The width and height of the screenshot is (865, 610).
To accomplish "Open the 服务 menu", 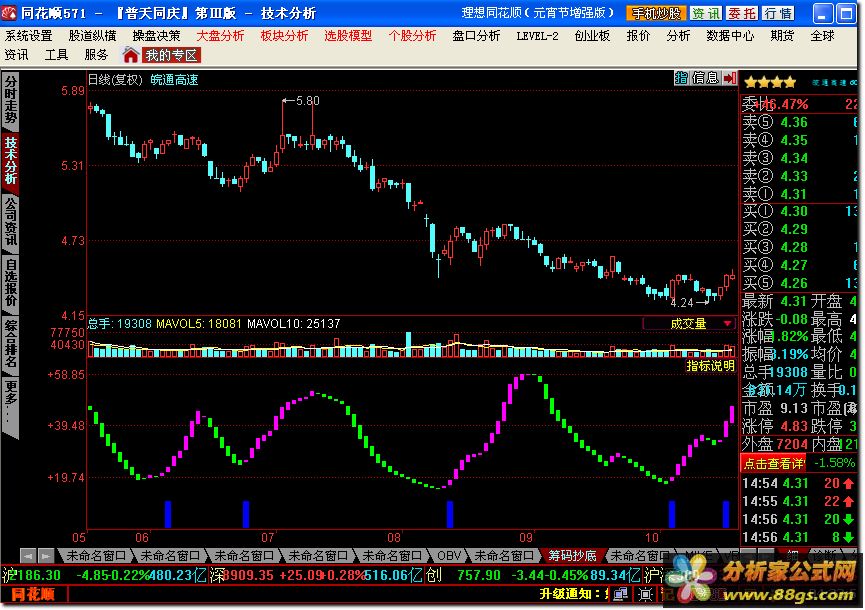I will click(96, 55).
